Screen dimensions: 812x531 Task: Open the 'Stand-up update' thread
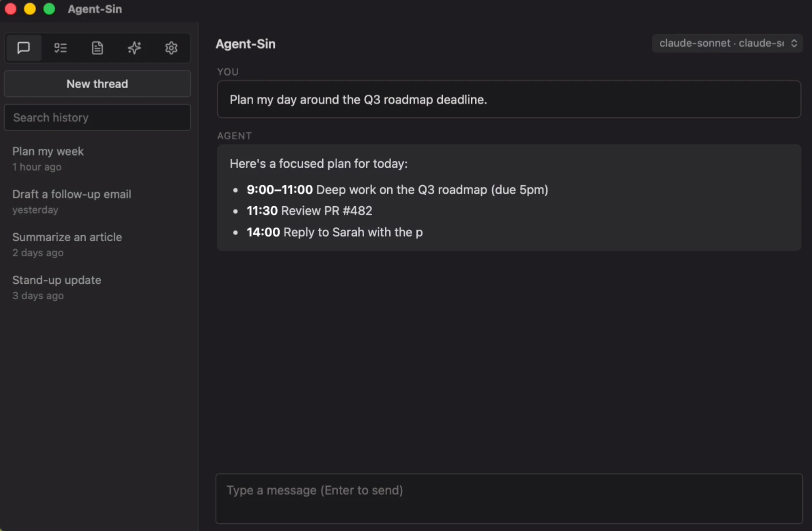97,288
